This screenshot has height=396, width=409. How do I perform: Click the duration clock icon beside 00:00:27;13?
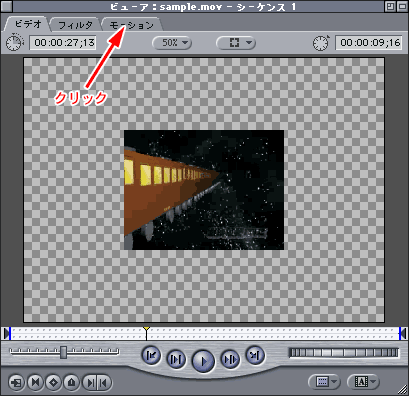15,43
